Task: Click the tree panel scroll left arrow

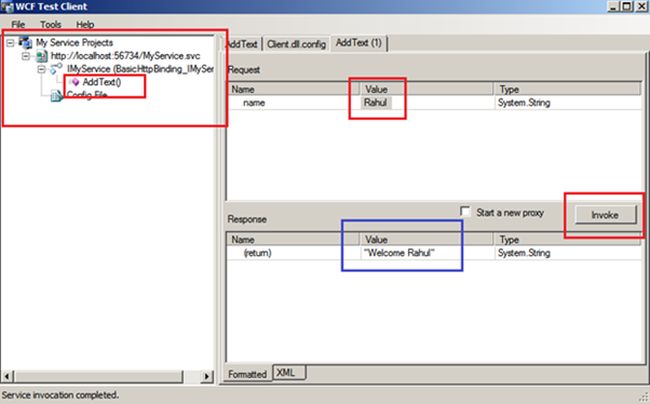Action: [x=7, y=376]
